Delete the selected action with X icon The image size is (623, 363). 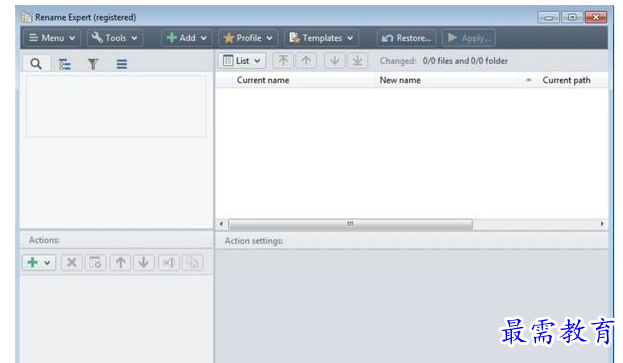coord(72,263)
